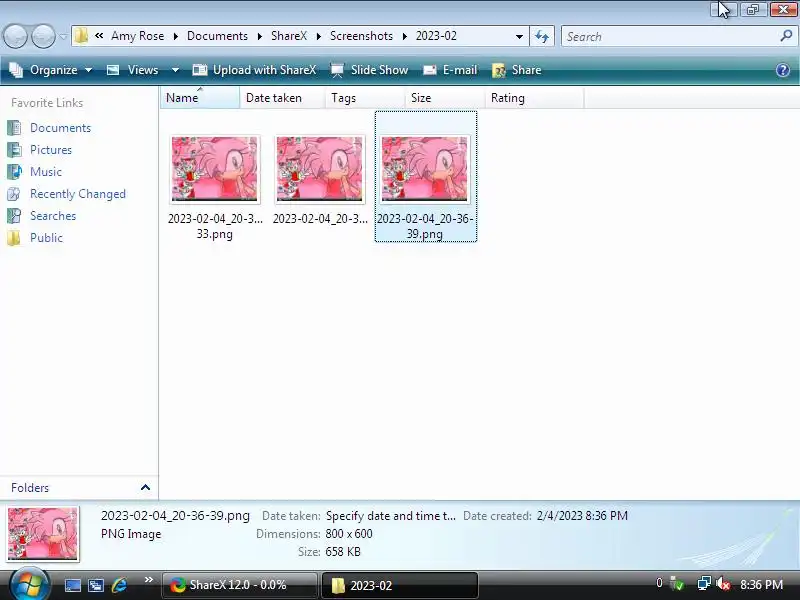
Task: Click the muted volume tray icon
Action: point(723,583)
